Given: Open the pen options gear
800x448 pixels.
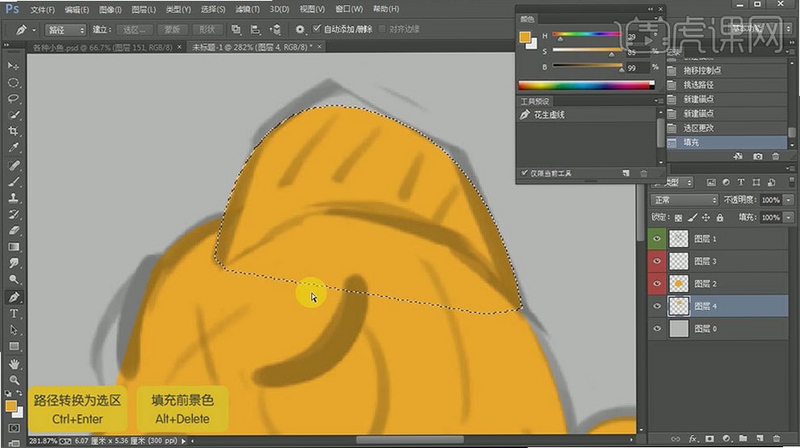Looking at the screenshot, I should click(300, 30).
